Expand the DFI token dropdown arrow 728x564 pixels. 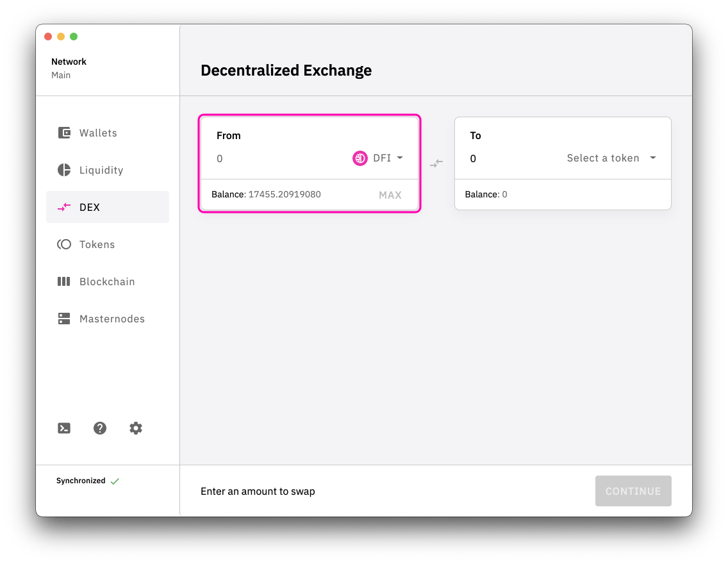400,158
